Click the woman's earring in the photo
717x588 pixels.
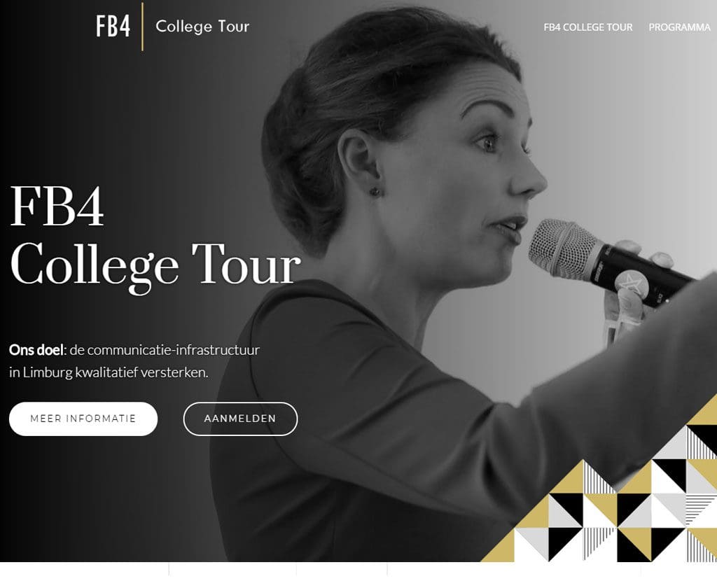coord(375,192)
